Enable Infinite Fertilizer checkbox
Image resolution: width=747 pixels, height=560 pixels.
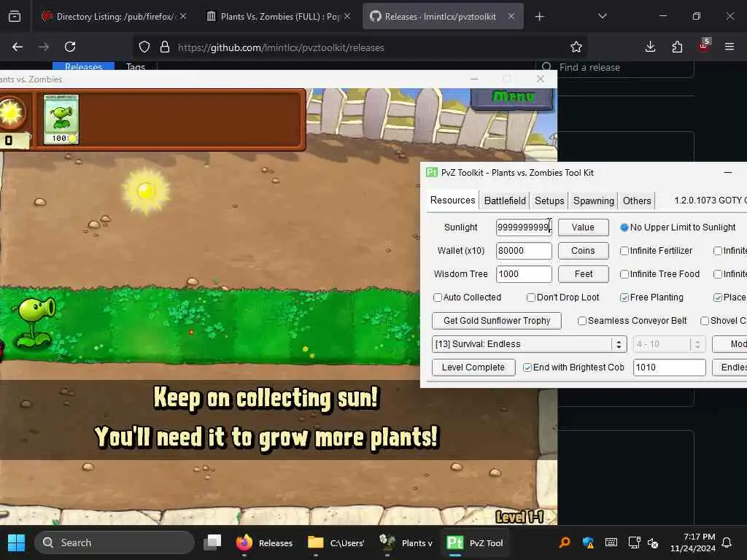656,251
